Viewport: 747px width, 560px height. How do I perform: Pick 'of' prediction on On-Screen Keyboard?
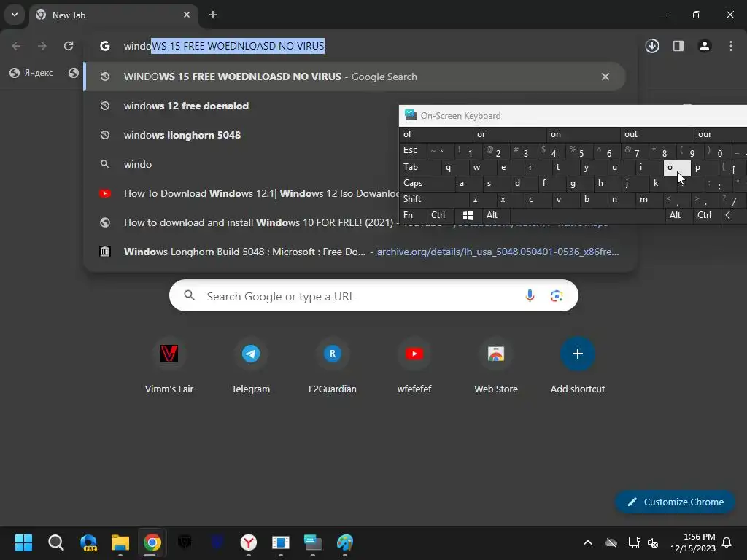pyautogui.click(x=436, y=134)
